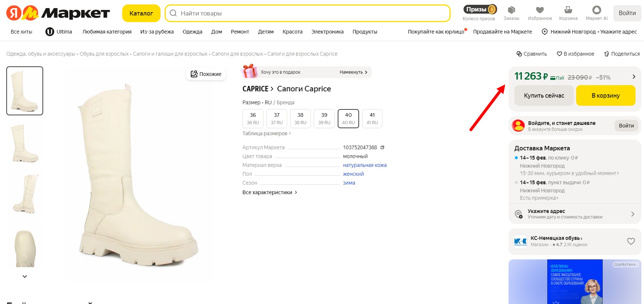Viewport: 644px width, 304px height.
Task: Open the Заказы orders icon
Action: (x=511, y=13)
